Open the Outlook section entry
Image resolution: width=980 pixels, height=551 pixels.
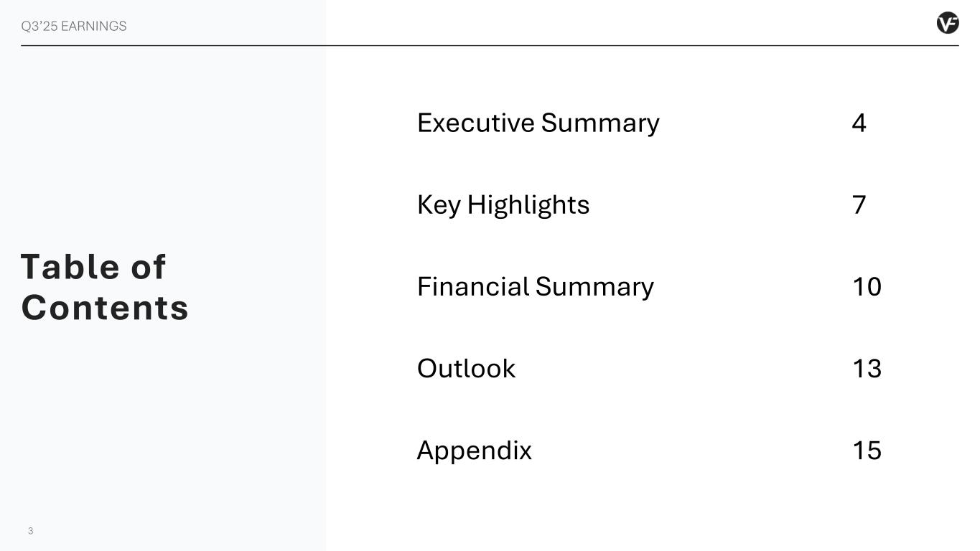(466, 369)
